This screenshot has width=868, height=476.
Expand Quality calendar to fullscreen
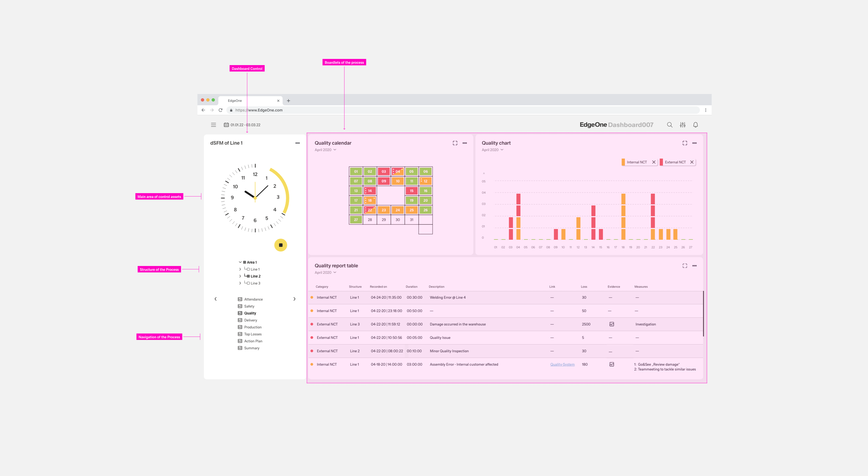click(x=455, y=143)
